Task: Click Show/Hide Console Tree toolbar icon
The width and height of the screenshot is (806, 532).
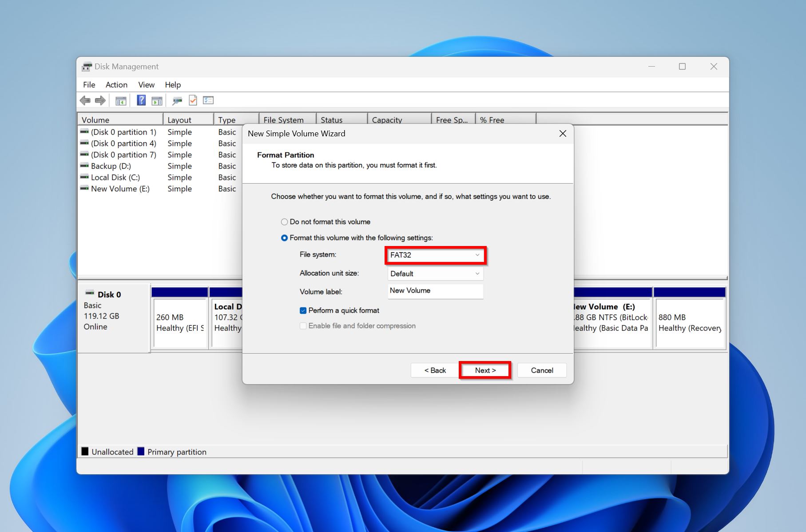Action: [x=121, y=101]
